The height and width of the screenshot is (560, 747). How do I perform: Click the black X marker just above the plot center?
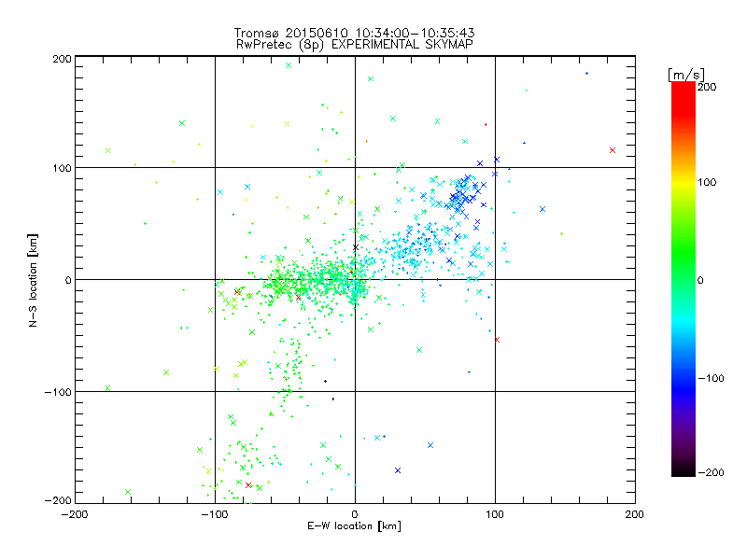(x=356, y=247)
